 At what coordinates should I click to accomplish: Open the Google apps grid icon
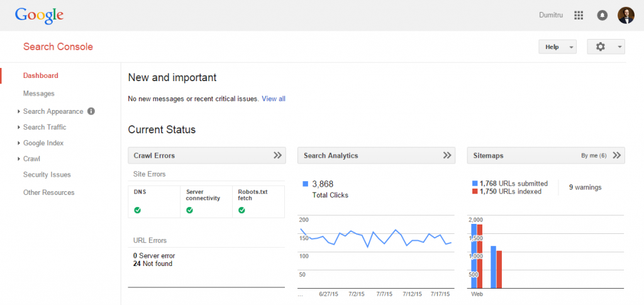click(x=579, y=15)
